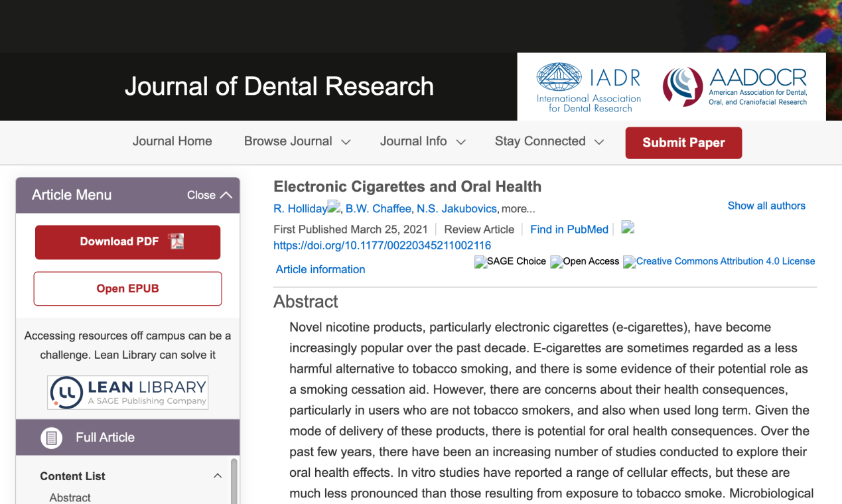Viewport: 842px width, 504px height.
Task: Collapse the Article Menu with Close
Action: 209,195
